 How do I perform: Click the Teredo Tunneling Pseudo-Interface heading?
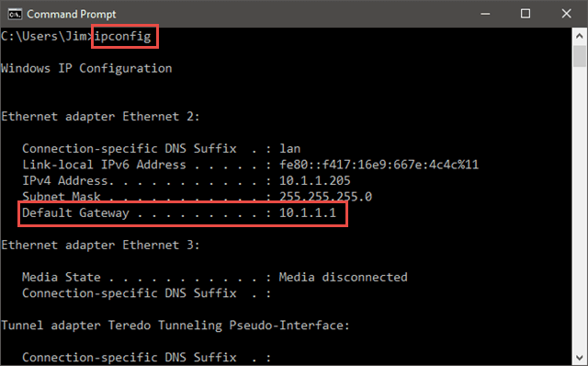175,326
